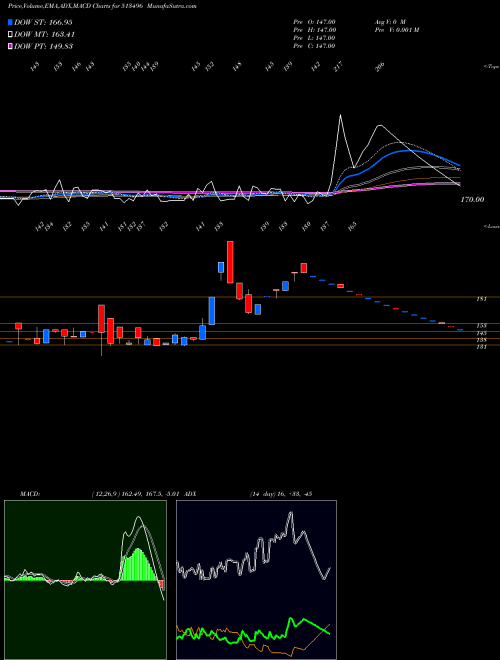Click the 'Pre V: 0.001 M' volume text
This screenshot has height=660, width=500.
[x=396, y=30]
